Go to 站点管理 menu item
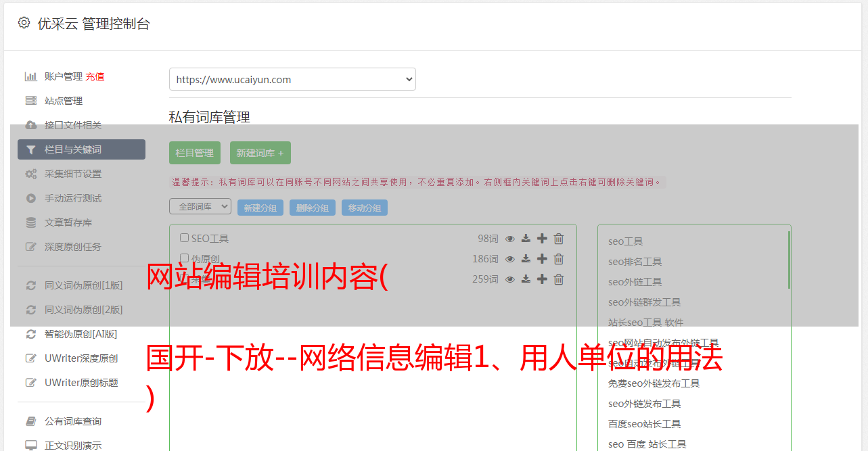The image size is (868, 451). point(64,101)
